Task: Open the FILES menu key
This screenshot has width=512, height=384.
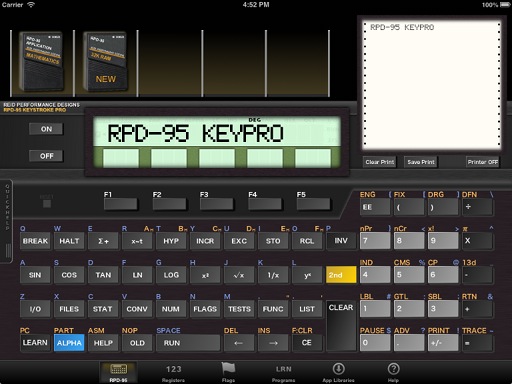Action: point(69,309)
